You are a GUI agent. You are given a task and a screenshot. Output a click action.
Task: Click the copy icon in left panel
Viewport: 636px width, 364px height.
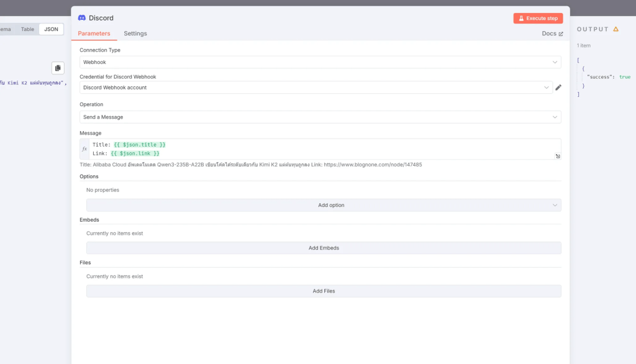(x=58, y=68)
